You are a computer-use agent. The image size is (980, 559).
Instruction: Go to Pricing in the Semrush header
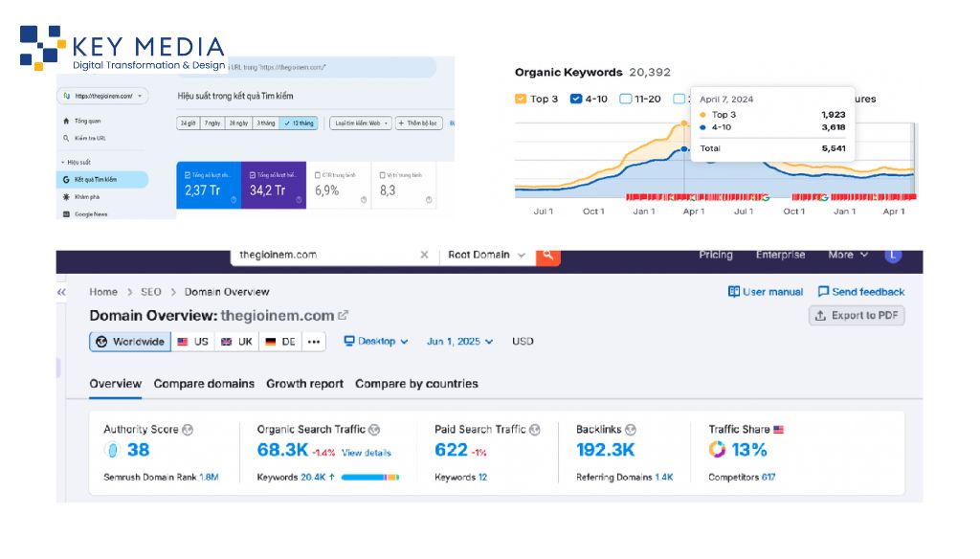click(716, 255)
